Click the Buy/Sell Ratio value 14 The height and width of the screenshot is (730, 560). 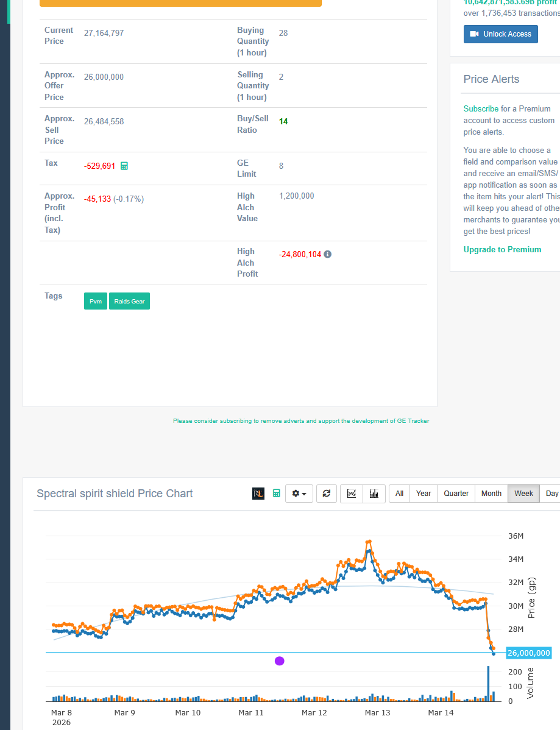pyautogui.click(x=283, y=121)
